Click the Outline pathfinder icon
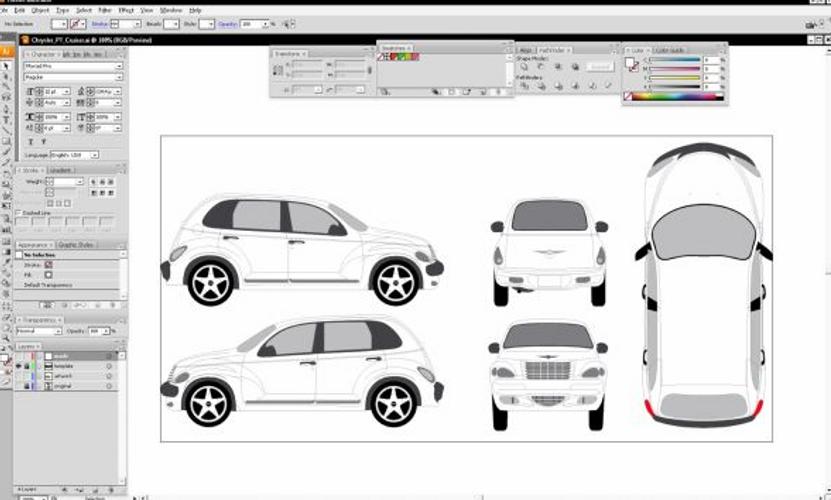Screen dimensions: 831x500 pyautogui.click(x=591, y=85)
